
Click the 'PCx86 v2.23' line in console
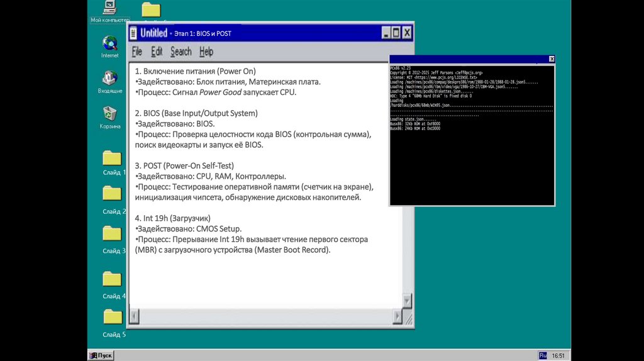tap(400, 68)
